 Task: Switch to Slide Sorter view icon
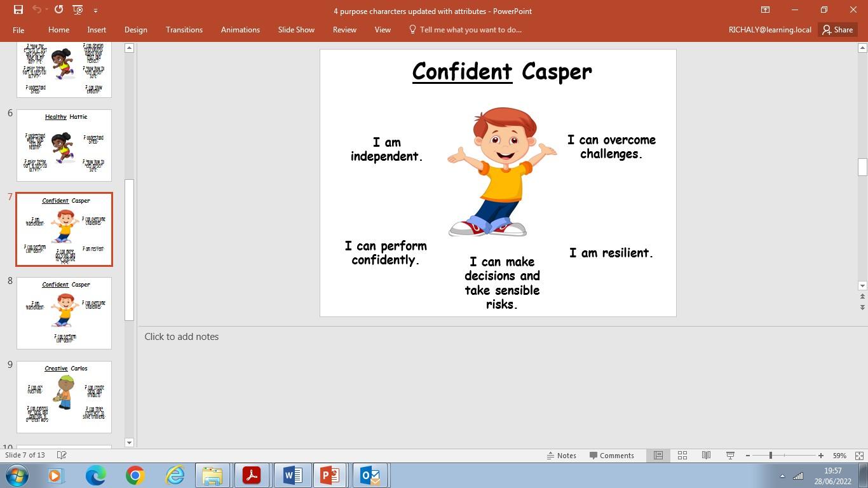click(x=682, y=455)
